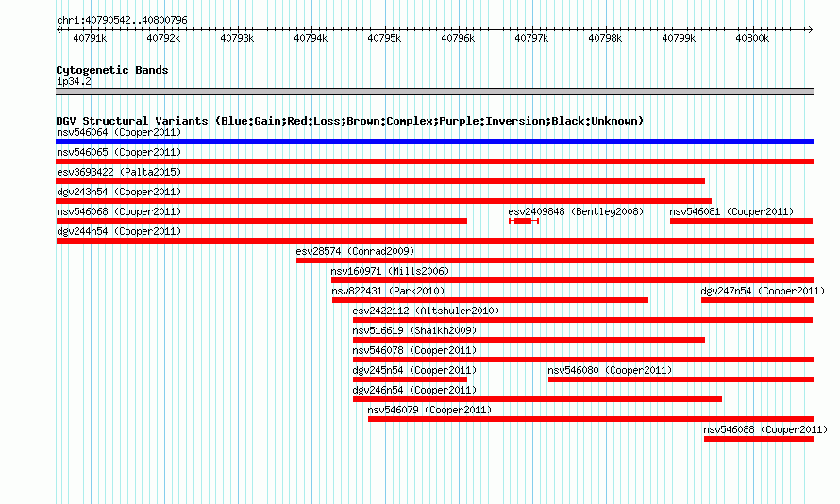Open the dgv246n54 (Cooper2011) label

(414, 390)
